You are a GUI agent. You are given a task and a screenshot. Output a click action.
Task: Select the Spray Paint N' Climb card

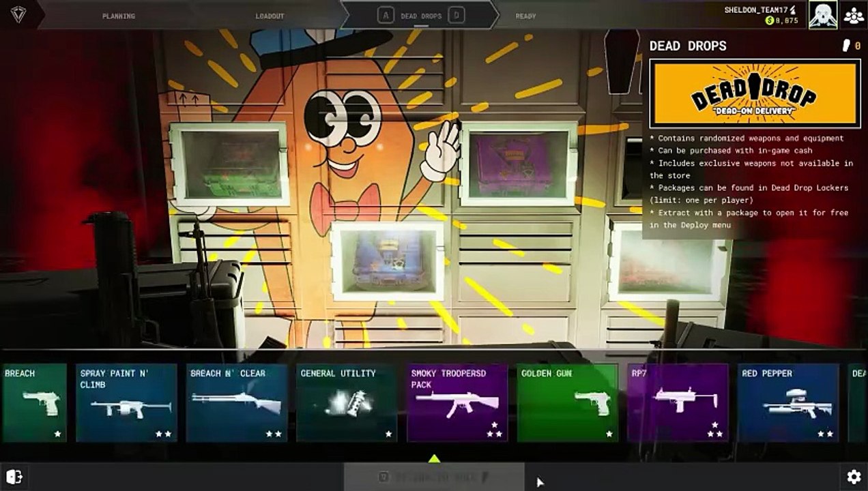pyautogui.click(x=126, y=402)
